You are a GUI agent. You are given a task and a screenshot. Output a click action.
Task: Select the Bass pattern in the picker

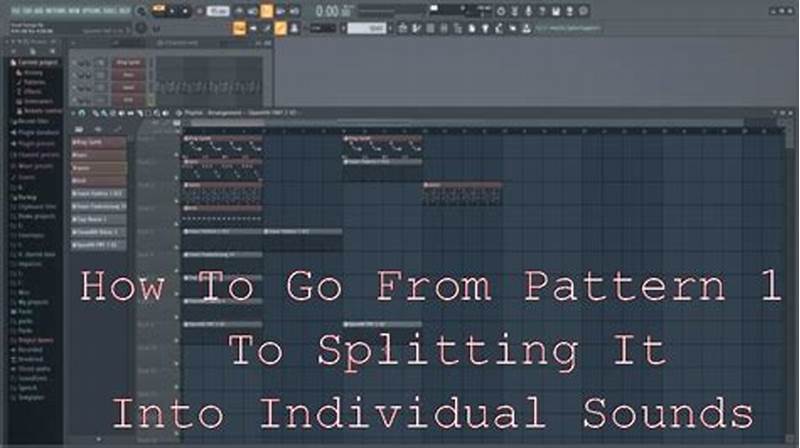click(99, 155)
